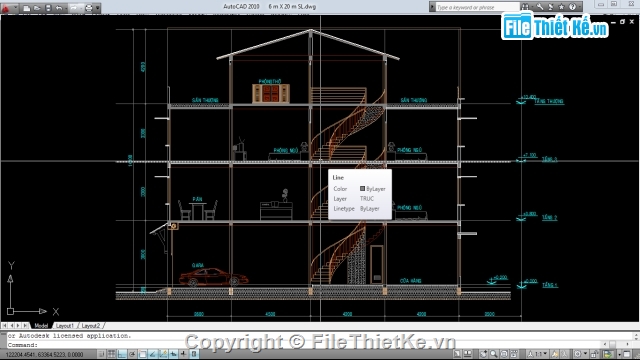
Task: Click the keyword search input field
Action: (x=478, y=7)
